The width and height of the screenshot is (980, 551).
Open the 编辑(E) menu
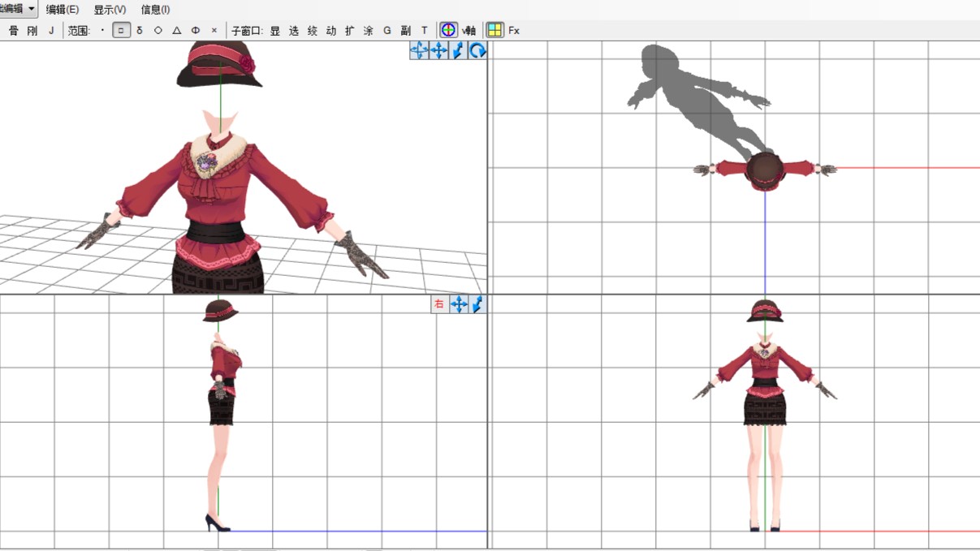click(x=63, y=10)
